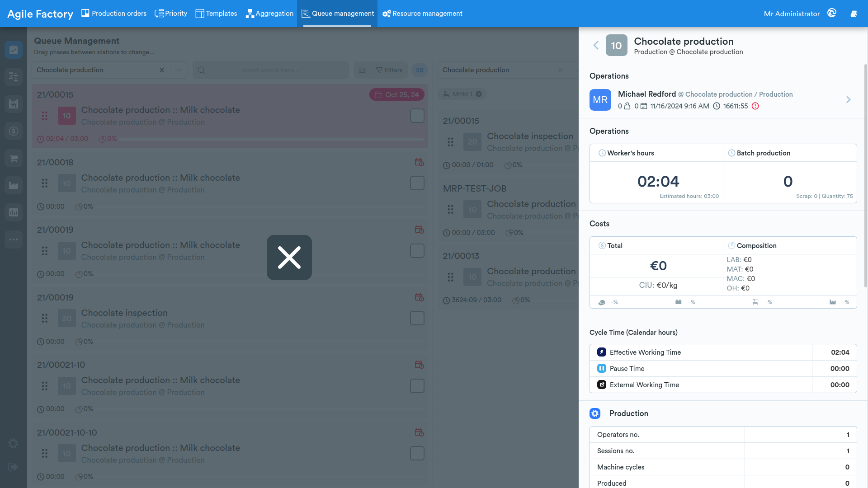Open the shopping cart sidebar icon
Viewport: 868px width, 488px height.
14,158
